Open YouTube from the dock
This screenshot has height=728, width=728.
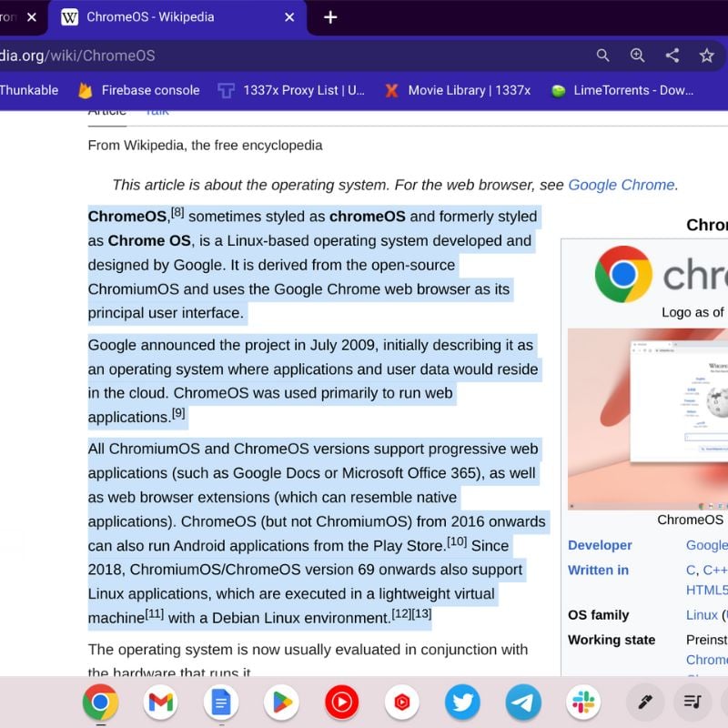pyautogui.click(x=341, y=703)
